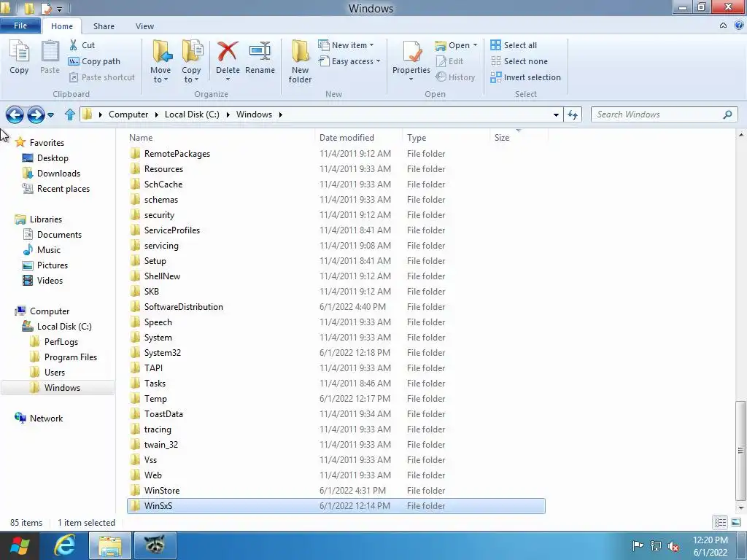Click Invert selection in the ribbon
This screenshot has width=747, height=560.
click(x=525, y=77)
